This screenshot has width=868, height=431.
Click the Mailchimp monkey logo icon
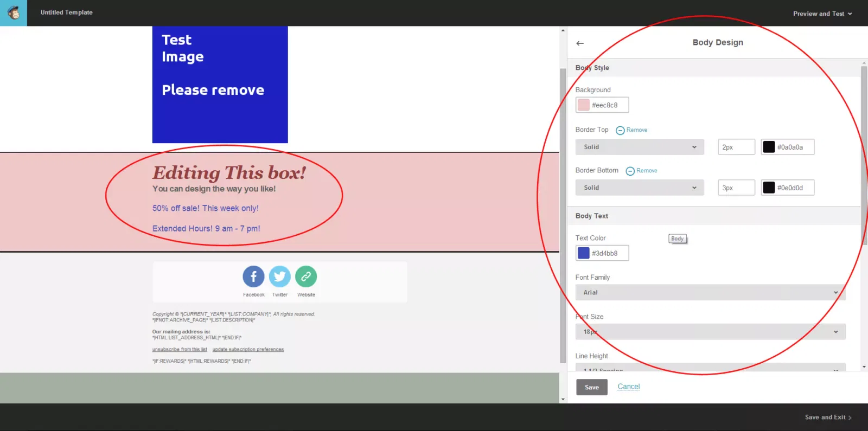click(13, 12)
